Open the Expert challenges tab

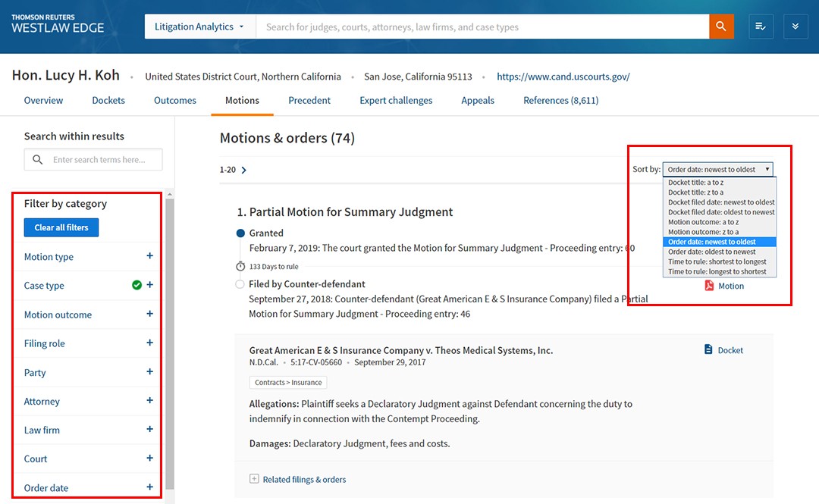click(396, 100)
